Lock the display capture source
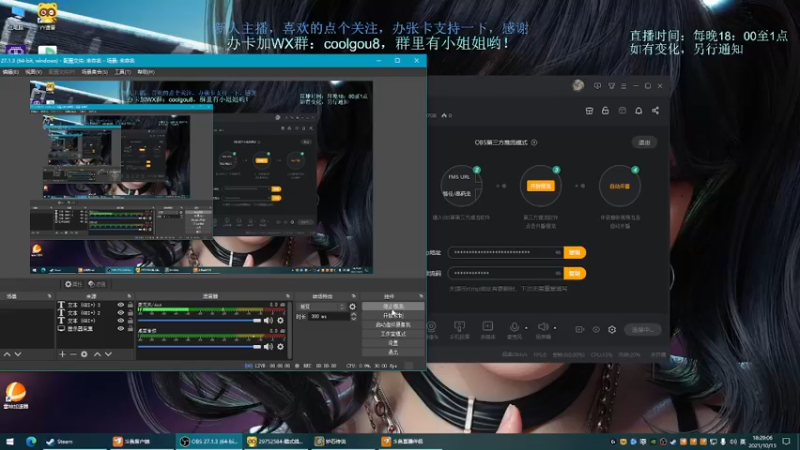This screenshot has height=450, width=800. (130, 329)
